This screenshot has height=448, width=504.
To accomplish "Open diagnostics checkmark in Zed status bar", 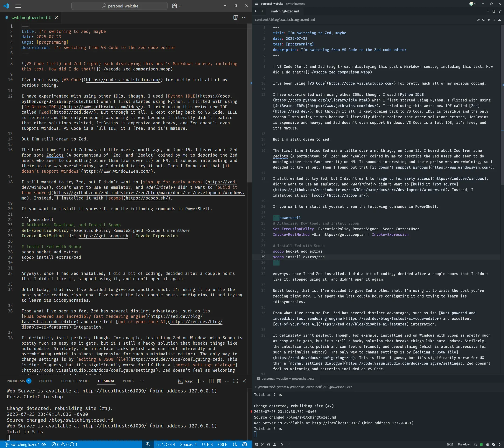I will 289,444.
